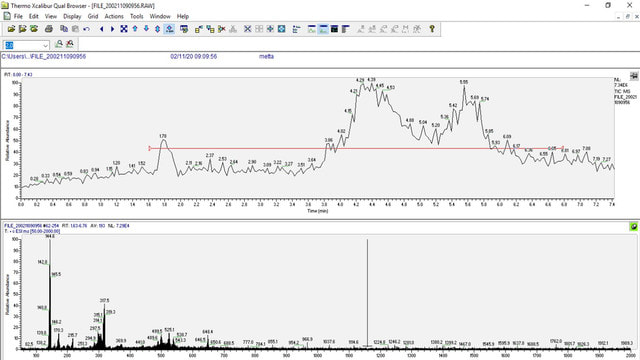Go to previous view with left arrow
Screen dimensions: 640x360
[x=102, y=29]
